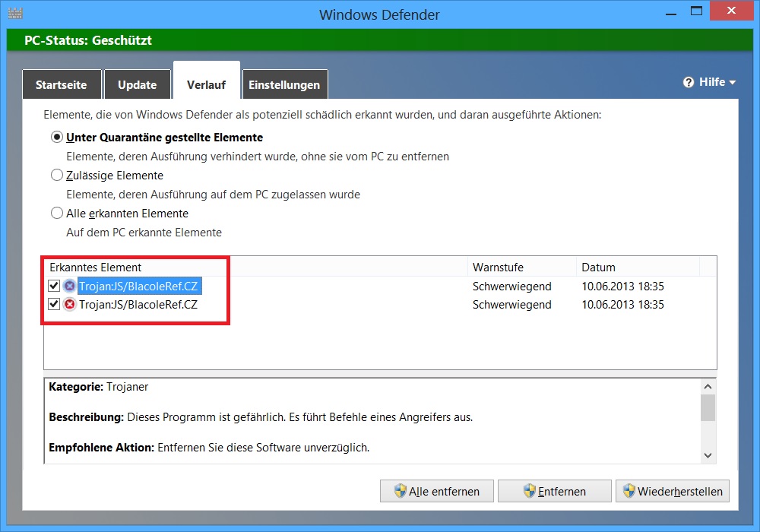This screenshot has height=532, width=760.
Task: Switch to the Startseite tab
Action: tap(62, 84)
